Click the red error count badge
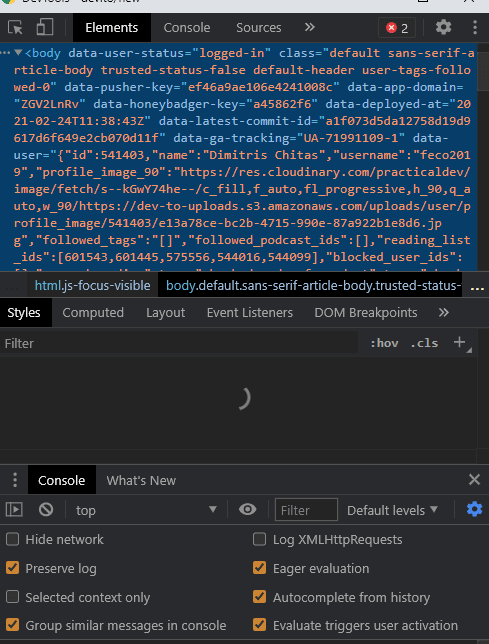Viewport: 489px width, 644px height. 397,28
